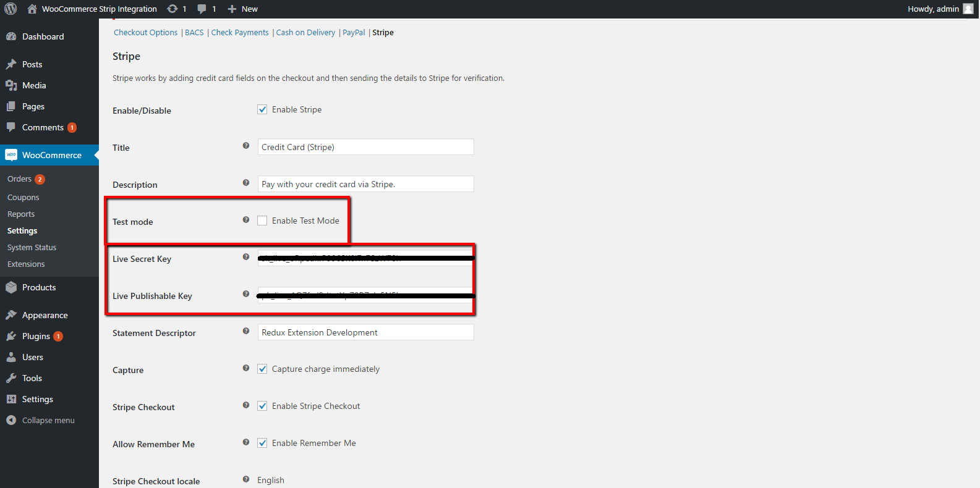The image size is (980, 488).
Task: Open Checkout Options tab
Action: click(145, 33)
